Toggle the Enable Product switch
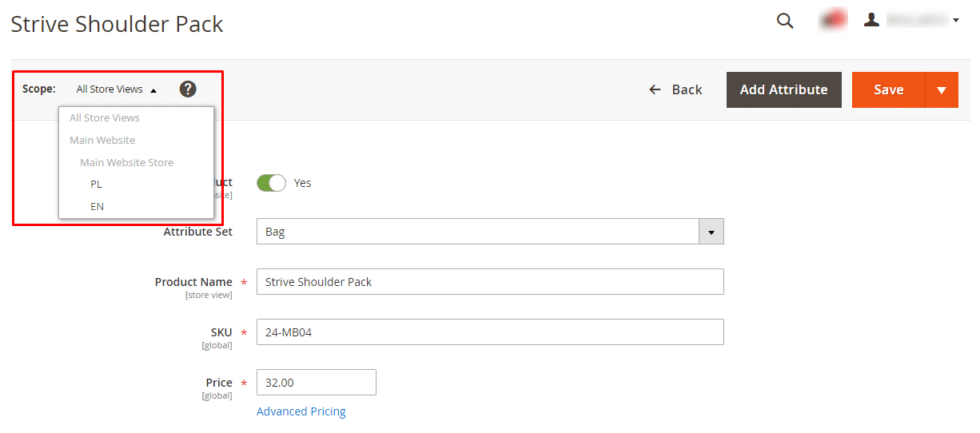Viewport: 980px width, 433px height. coord(271,183)
